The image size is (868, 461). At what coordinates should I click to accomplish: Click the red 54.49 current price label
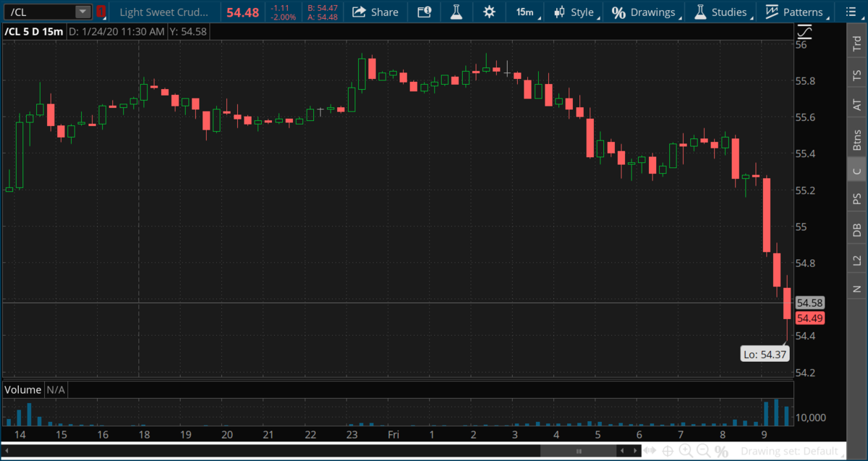point(809,318)
